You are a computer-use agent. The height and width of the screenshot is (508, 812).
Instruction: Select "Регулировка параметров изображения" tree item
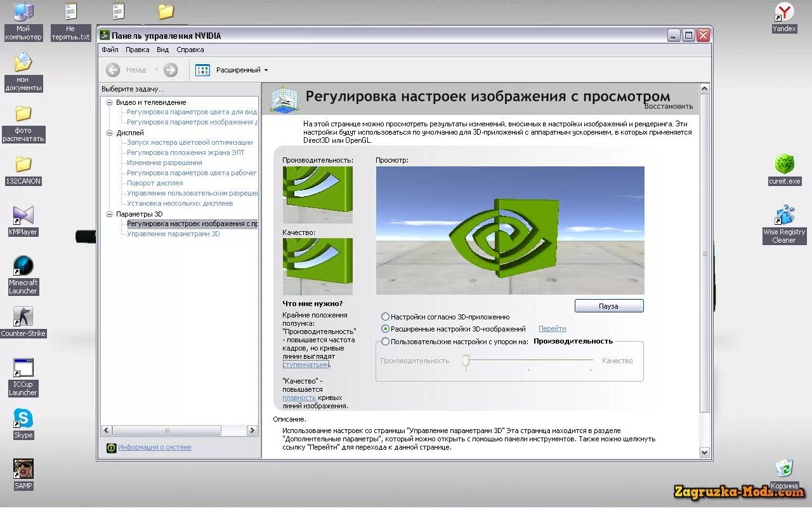pyautogui.click(x=192, y=123)
